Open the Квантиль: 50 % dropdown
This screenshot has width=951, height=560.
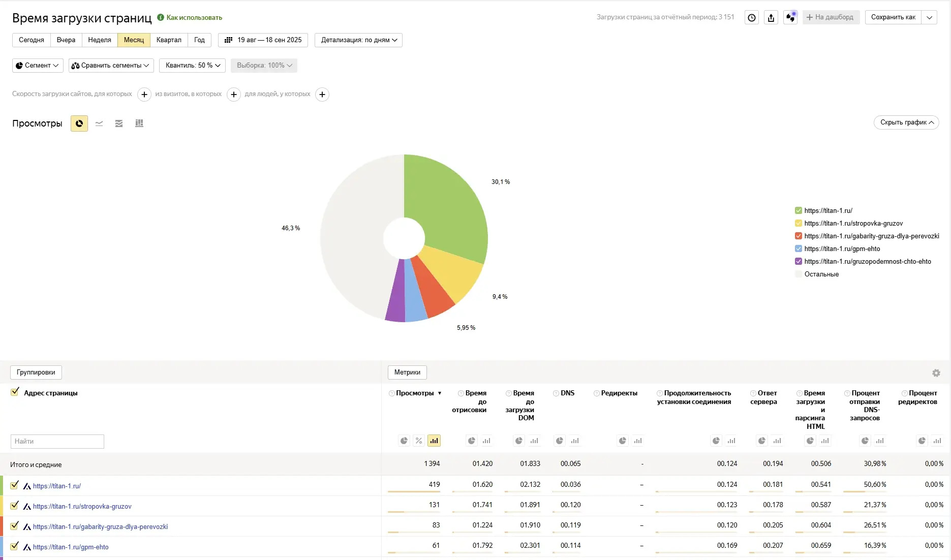193,66
